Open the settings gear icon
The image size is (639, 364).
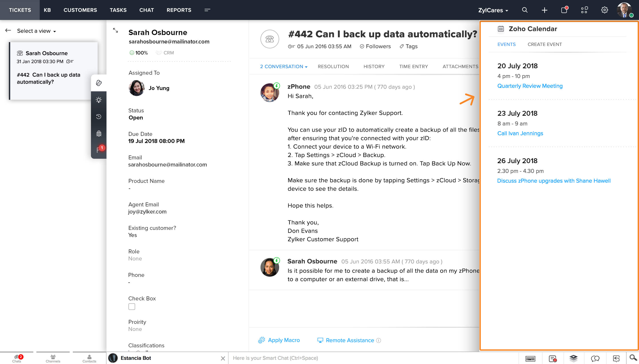(x=604, y=10)
